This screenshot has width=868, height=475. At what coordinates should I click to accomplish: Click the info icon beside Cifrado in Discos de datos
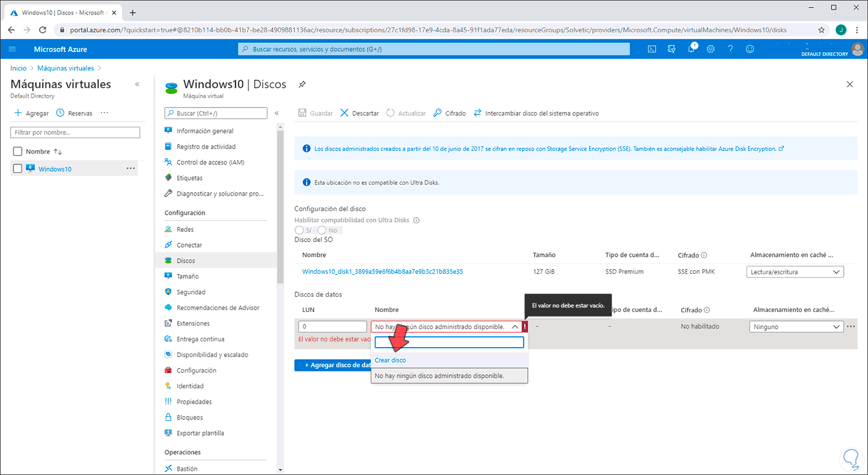707,310
